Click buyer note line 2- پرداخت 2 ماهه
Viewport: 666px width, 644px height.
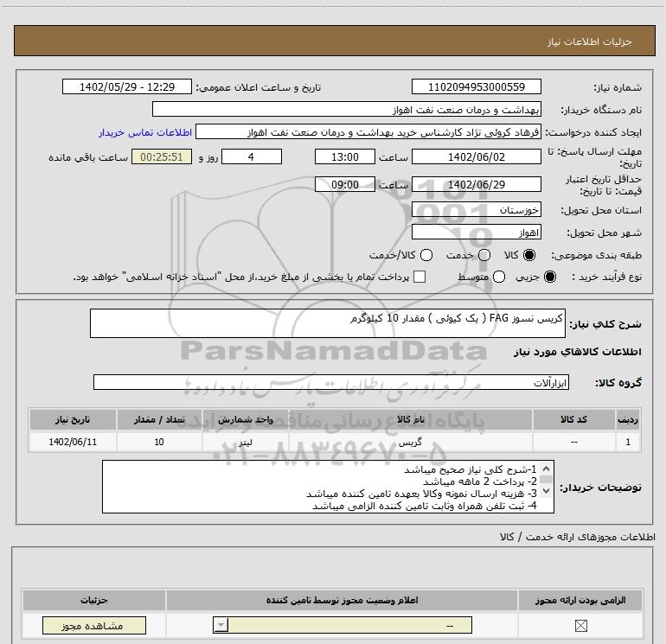click(480, 481)
